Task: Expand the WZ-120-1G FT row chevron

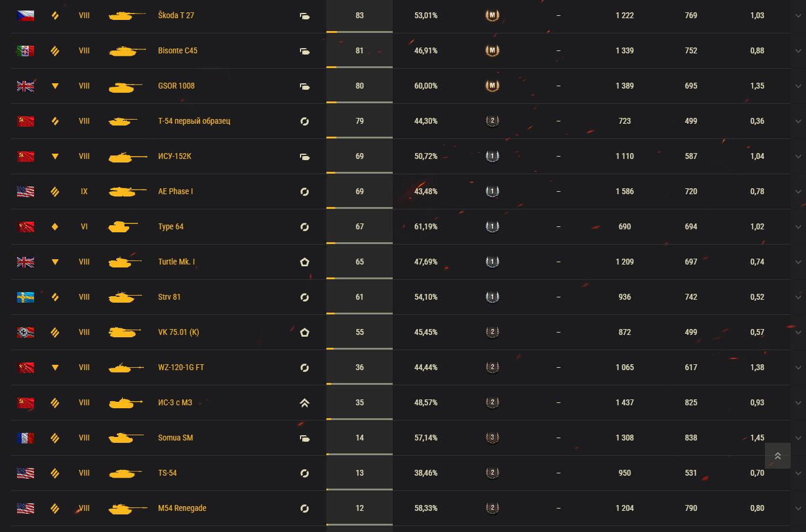Action: coord(798,368)
